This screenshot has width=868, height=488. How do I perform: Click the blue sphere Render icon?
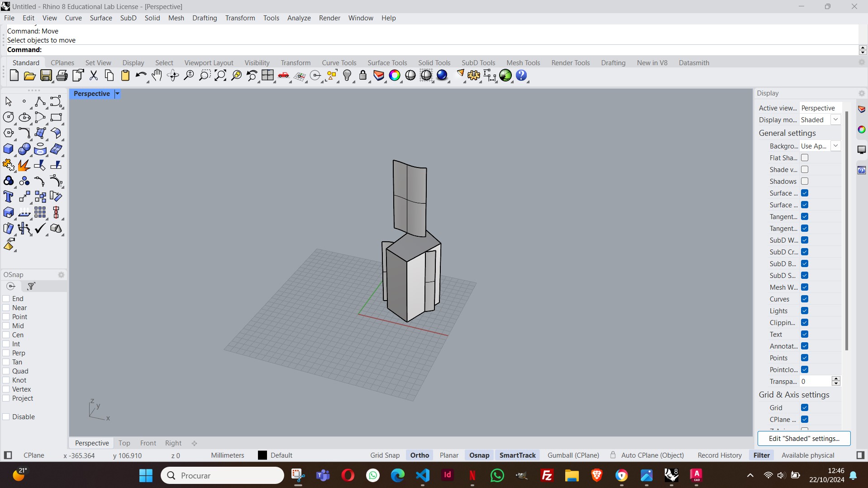[442, 76]
